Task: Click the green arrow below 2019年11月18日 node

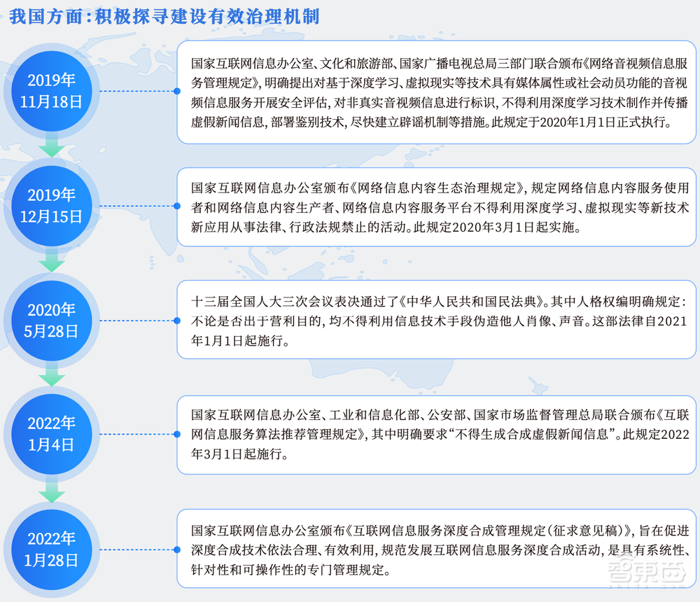Action: pos(50,147)
